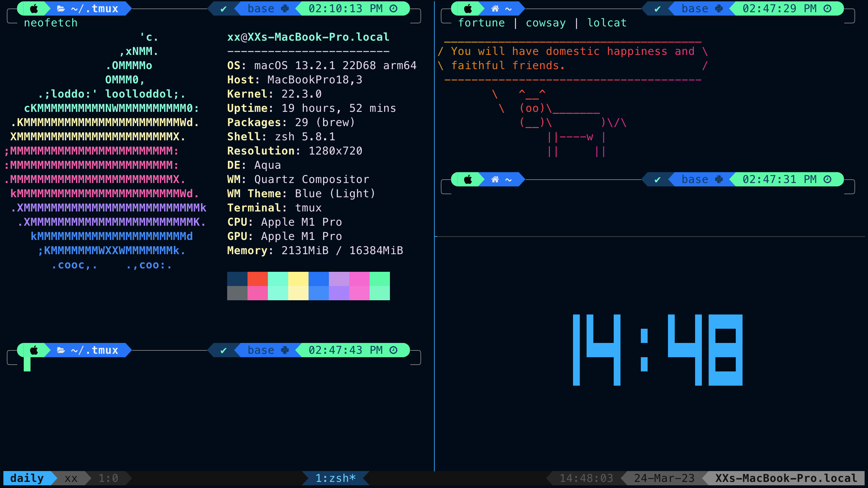Click the 1:0 pane indicator in status bar

(x=108, y=478)
